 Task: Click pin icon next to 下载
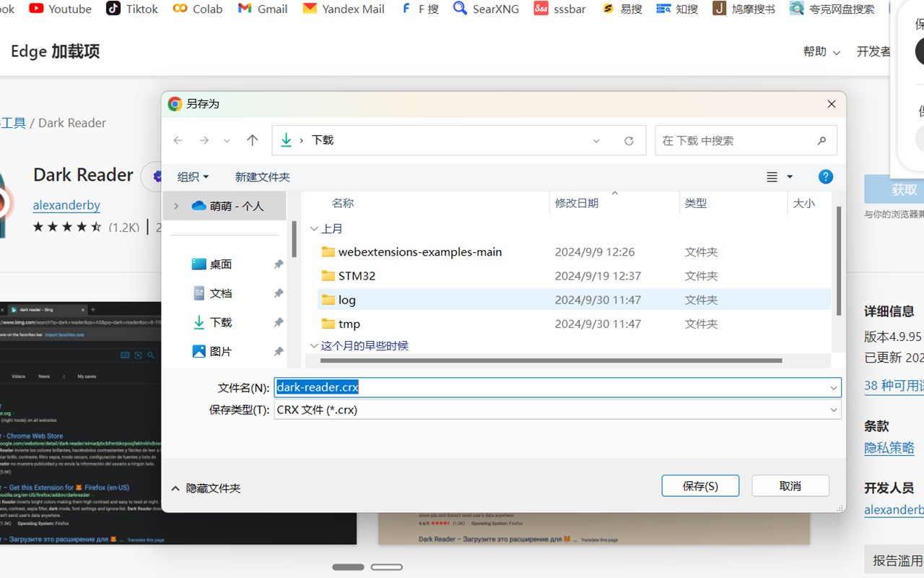tap(278, 322)
